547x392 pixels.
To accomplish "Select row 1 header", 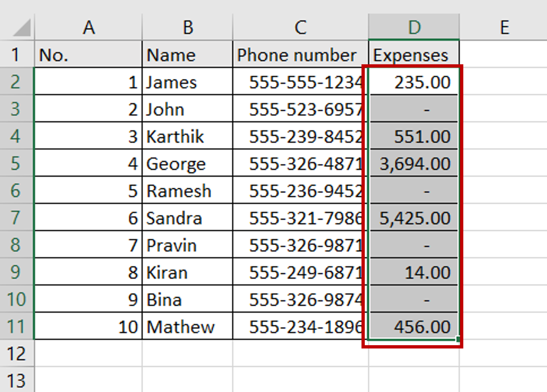I will coord(16,54).
